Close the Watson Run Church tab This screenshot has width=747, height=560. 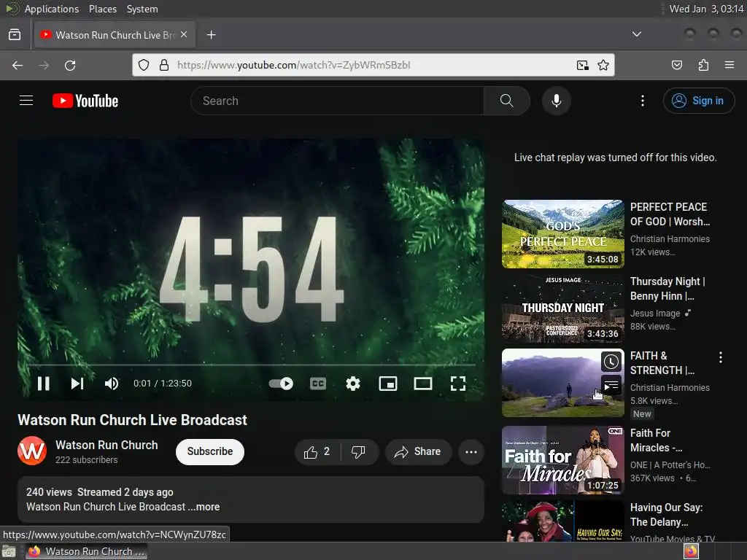click(184, 34)
